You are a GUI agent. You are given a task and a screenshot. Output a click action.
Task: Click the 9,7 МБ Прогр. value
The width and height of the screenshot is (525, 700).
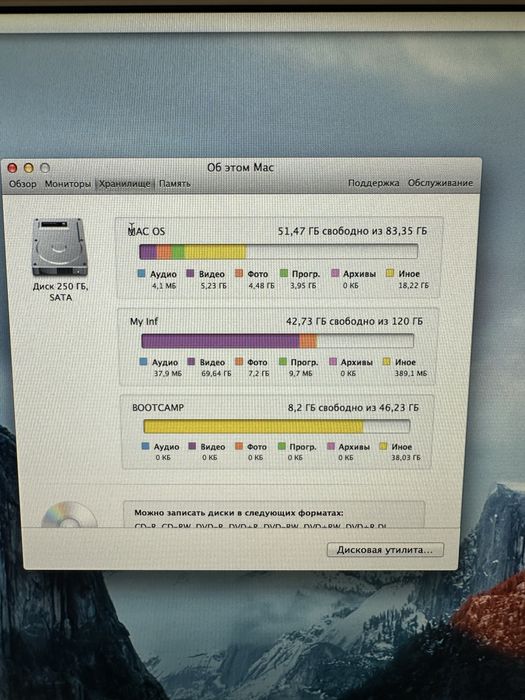tap(300, 373)
